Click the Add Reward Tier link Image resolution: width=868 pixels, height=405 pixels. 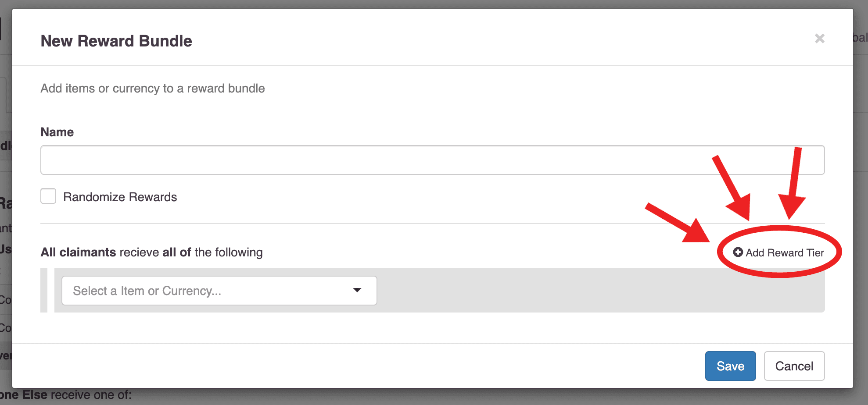(784, 253)
